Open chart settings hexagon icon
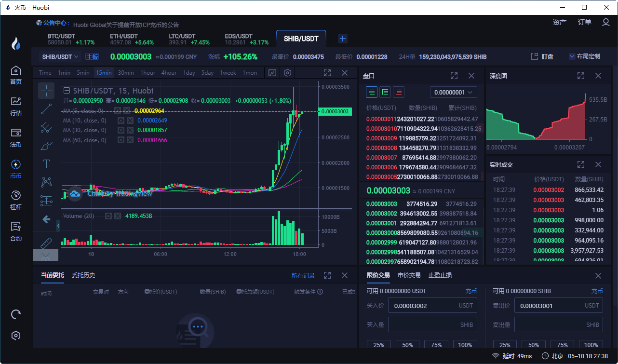This screenshot has height=364, width=618. pyautogui.click(x=288, y=73)
